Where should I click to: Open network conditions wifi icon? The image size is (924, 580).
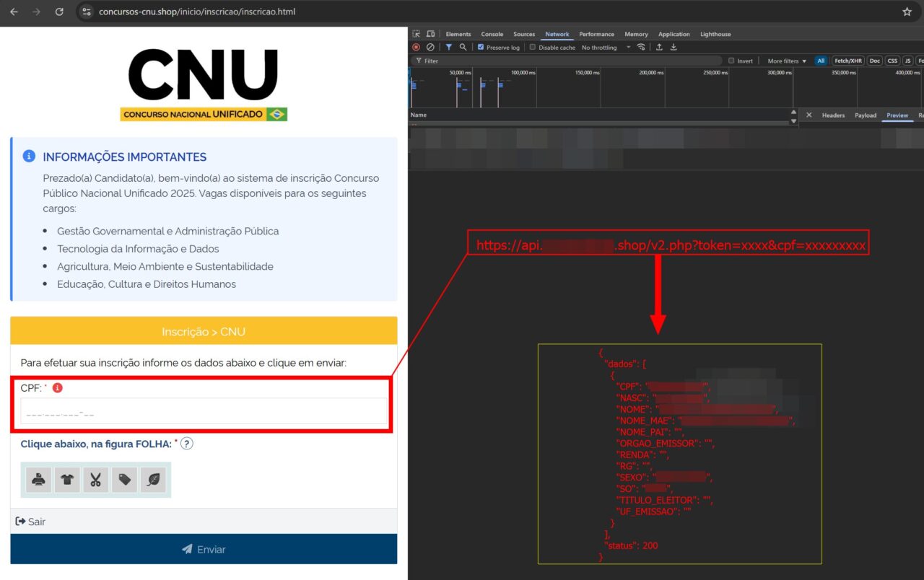click(x=640, y=47)
